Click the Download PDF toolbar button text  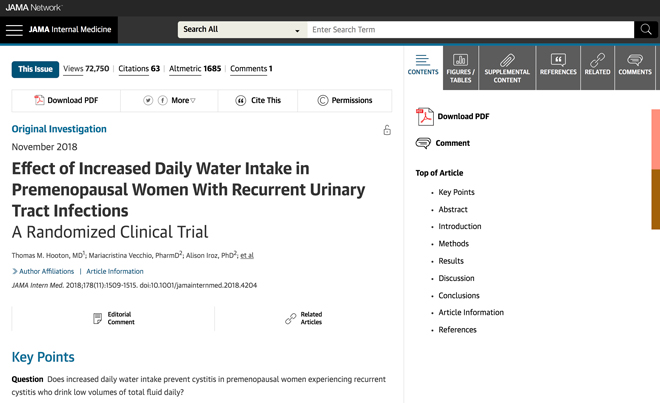click(x=72, y=101)
